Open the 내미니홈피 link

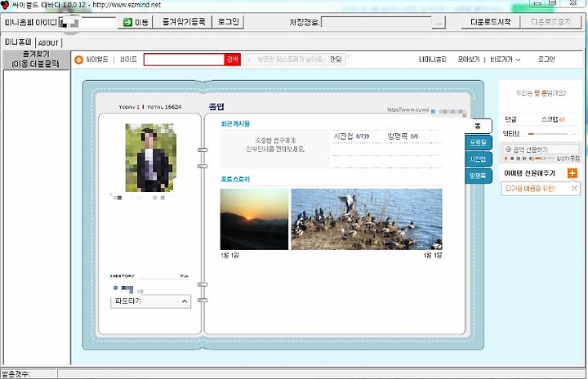(x=433, y=60)
